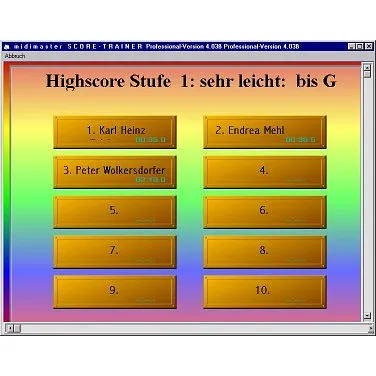Image resolution: width=376 pixels, height=376 pixels.
Task: Select the 2. Endrea Mehl highscore entry
Action: (265, 132)
